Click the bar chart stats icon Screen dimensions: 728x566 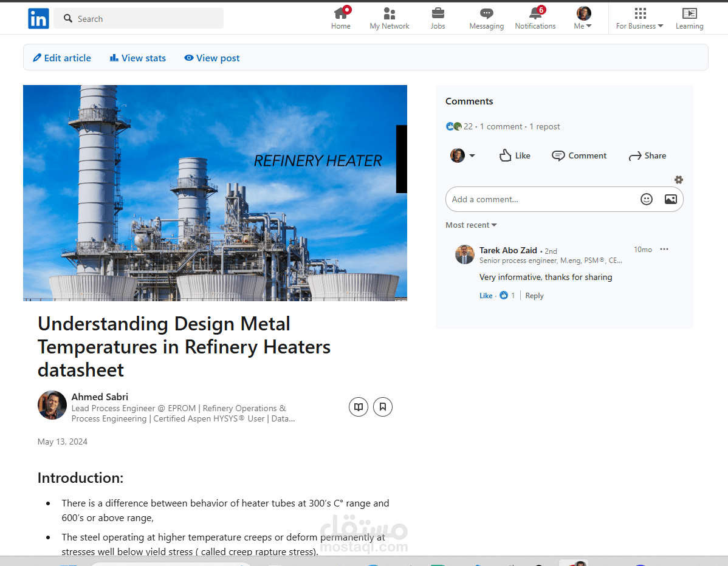[114, 58]
